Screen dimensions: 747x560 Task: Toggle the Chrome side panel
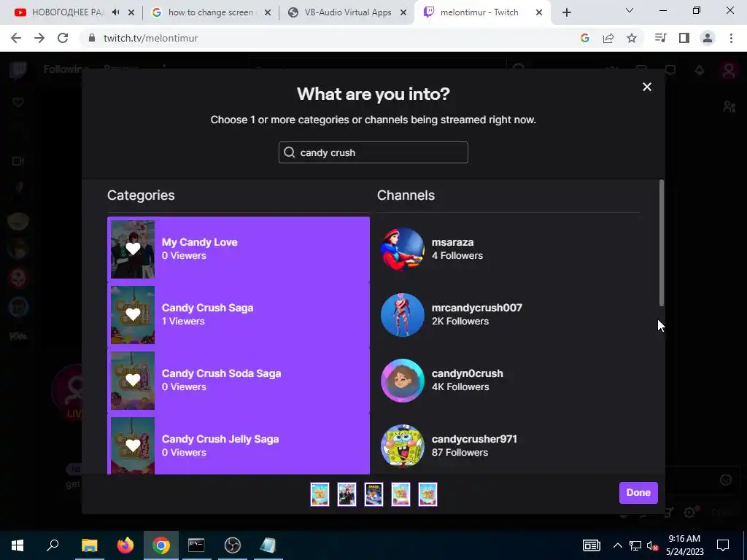(684, 38)
